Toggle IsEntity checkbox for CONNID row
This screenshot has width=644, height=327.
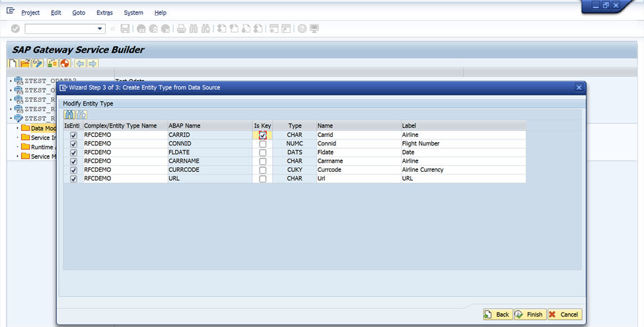click(x=73, y=144)
